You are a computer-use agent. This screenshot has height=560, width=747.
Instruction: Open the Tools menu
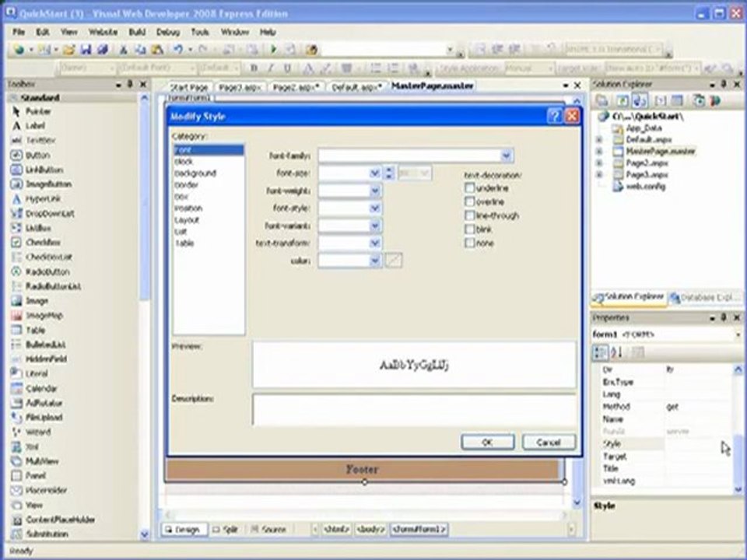(x=200, y=32)
